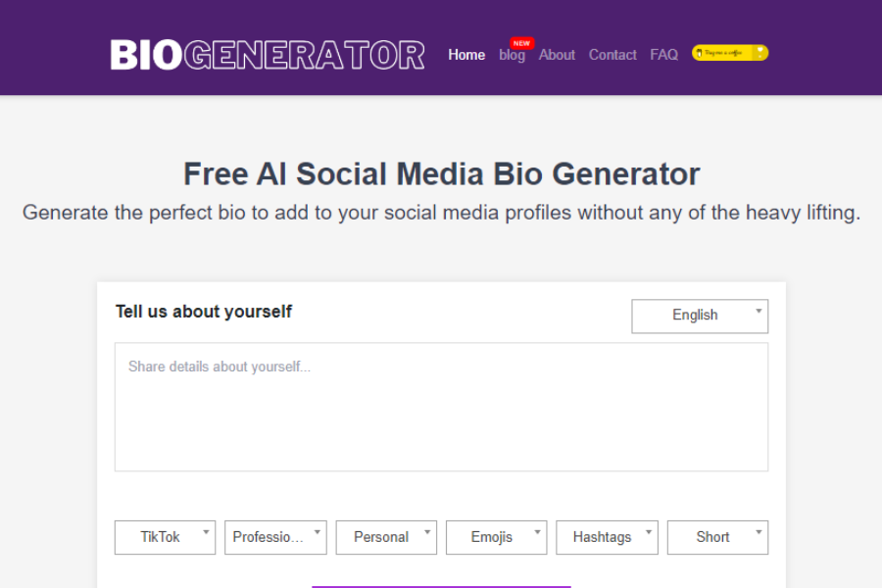The image size is (882, 588).
Task: Open the Professional tone dropdown
Action: [x=275, y=537]
